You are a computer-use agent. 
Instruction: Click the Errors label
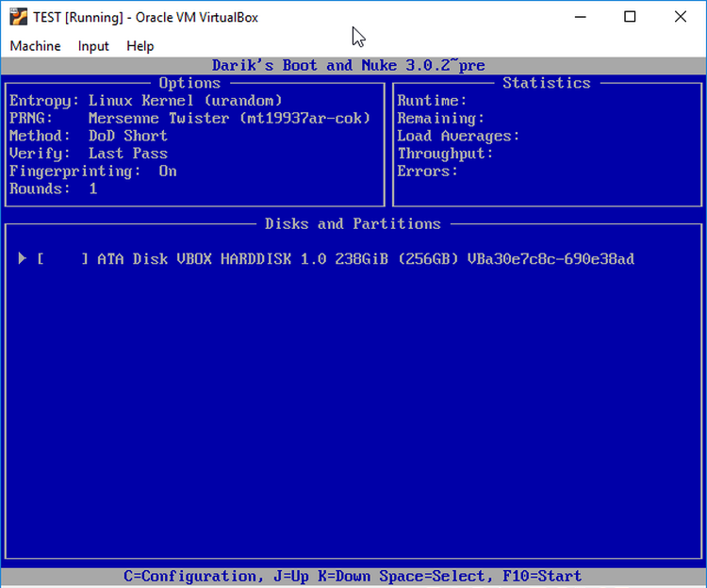click(x=427, y=171)
